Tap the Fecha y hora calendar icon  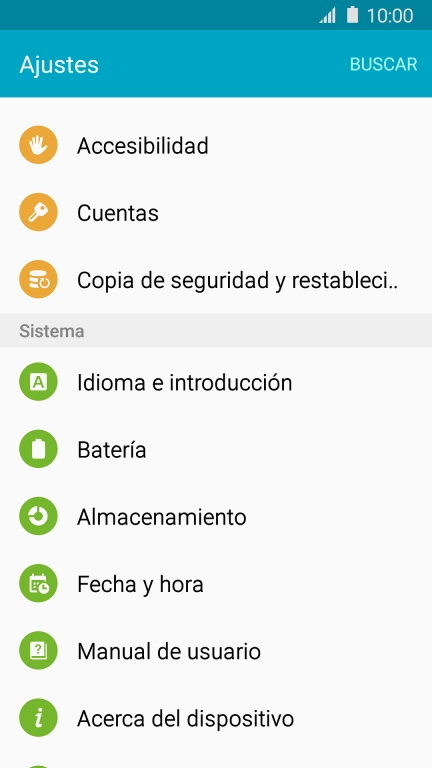(38, 584)
